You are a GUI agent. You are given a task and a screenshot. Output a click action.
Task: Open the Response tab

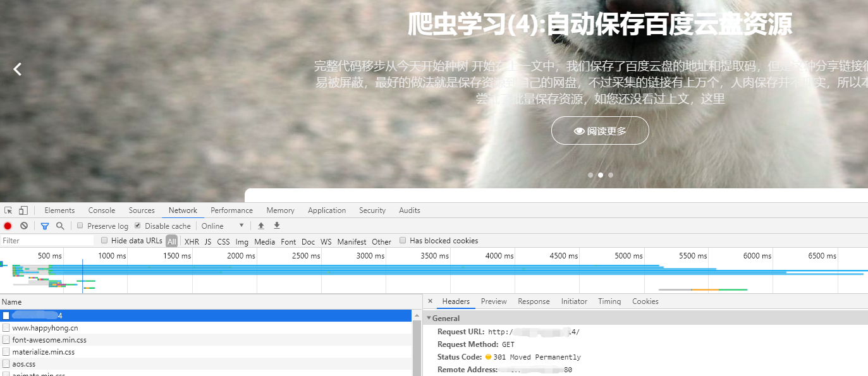(534, 301)
